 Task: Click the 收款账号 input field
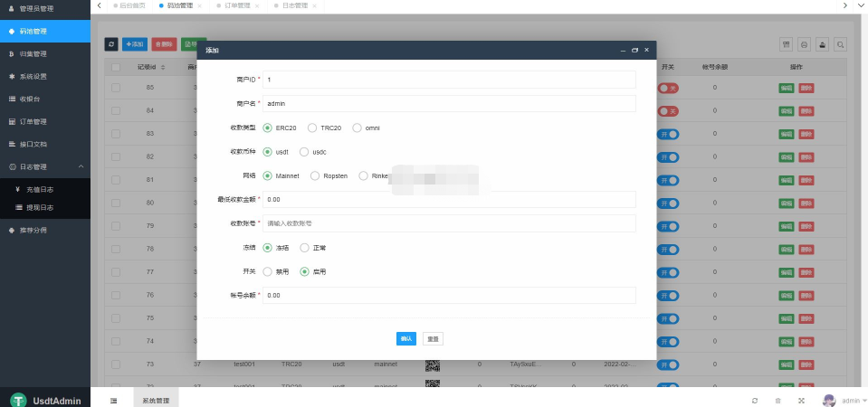448,222
